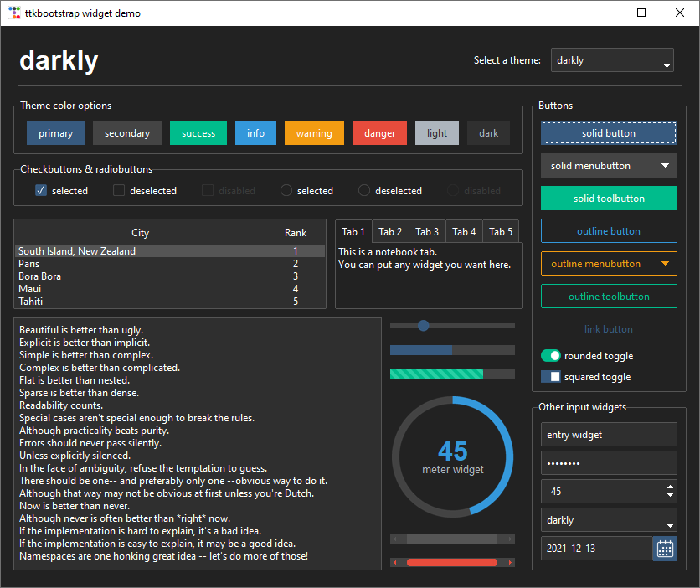The height and width of the screenshot is (588, 700).
Task: Switch off the rounded toggle
Action: [550, 355]
